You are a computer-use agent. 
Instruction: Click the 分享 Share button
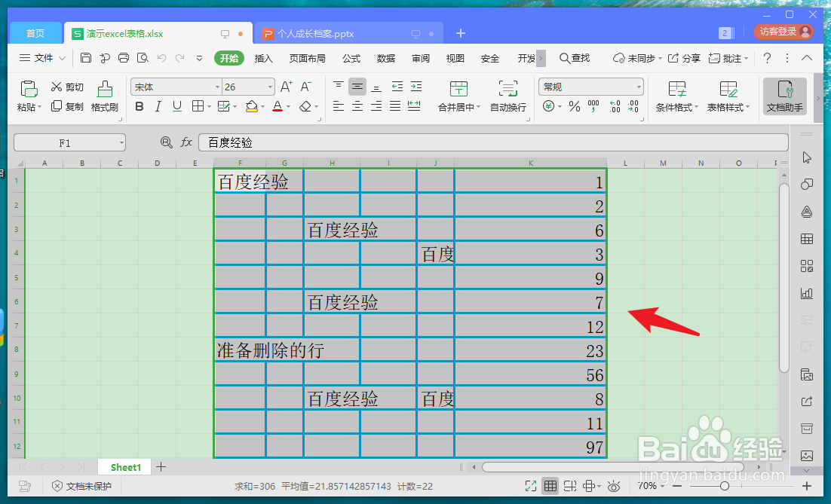tap(684, 58)
